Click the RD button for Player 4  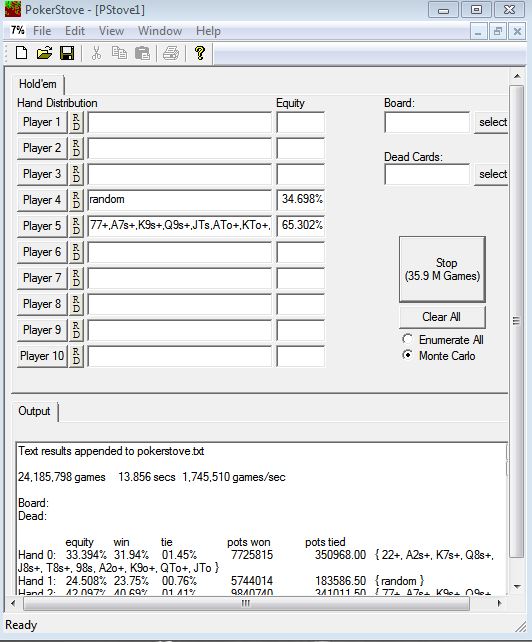76,200
